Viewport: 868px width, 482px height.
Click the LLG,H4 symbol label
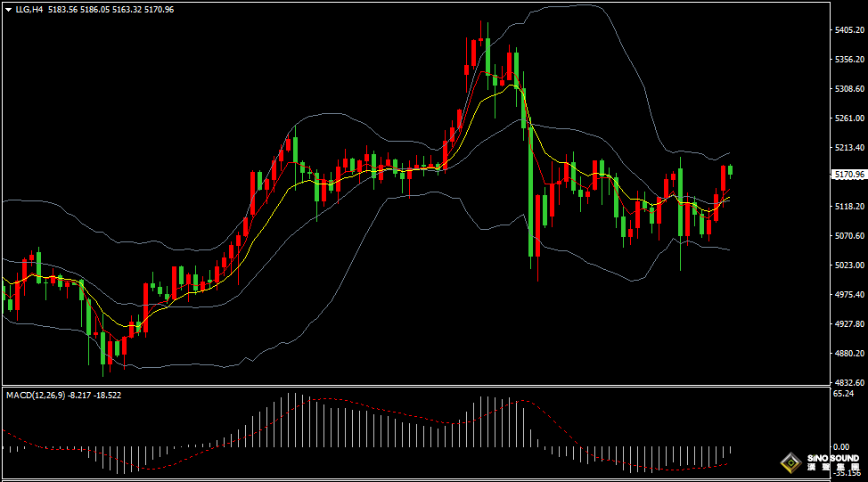pyautogui.click(x=29, y=9)
